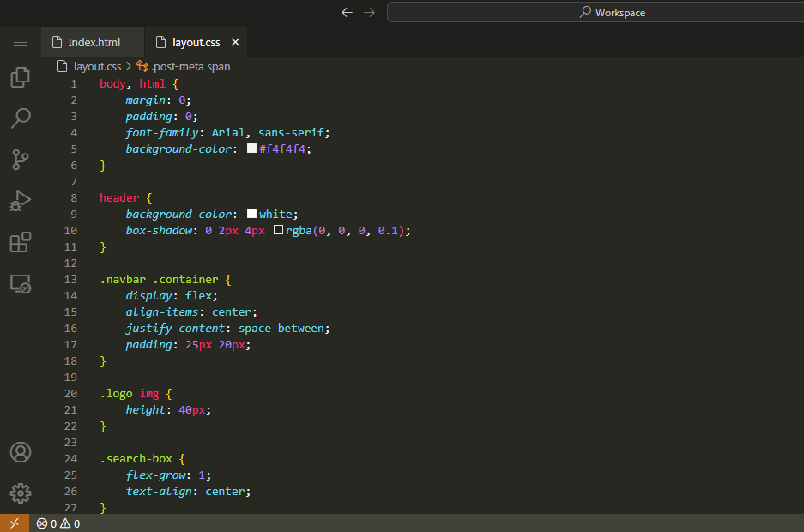Viewport: 804px width, 532px height.
Task: Click the 'margin' property on line 2
Action: point(146,100)
